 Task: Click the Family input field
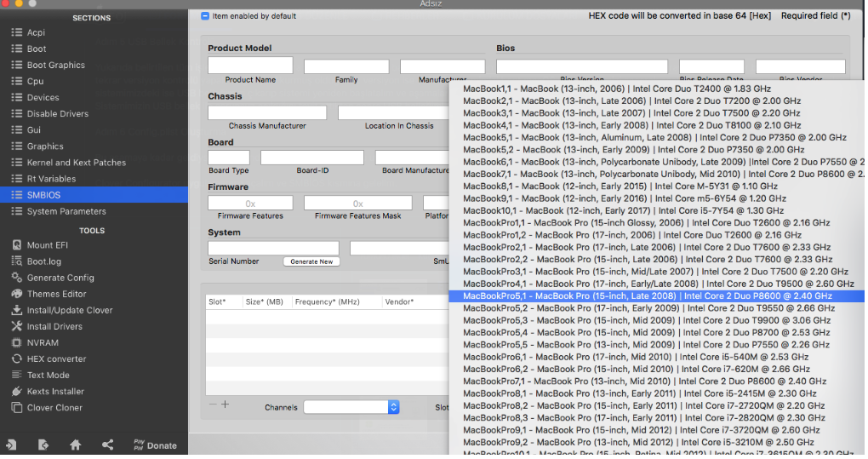coord(346,67)
